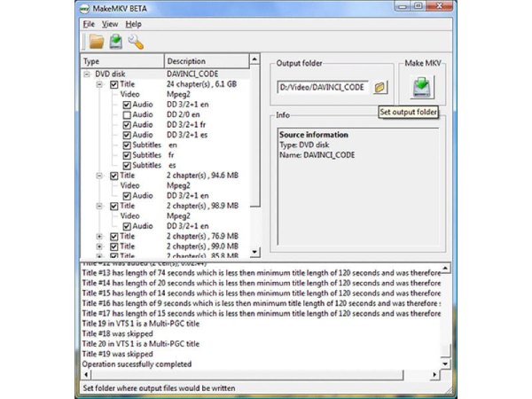Enable the unchecked DD 2/0 en audio track
532x399 pixels.
[x=127, y=114]
